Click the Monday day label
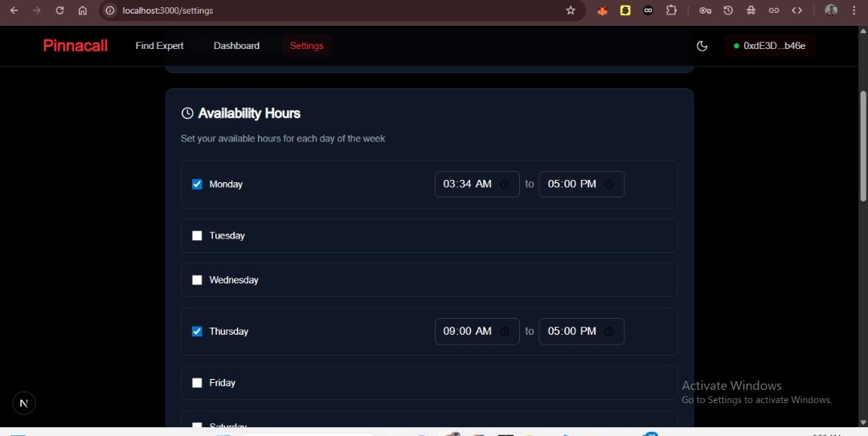 point(226,184)
